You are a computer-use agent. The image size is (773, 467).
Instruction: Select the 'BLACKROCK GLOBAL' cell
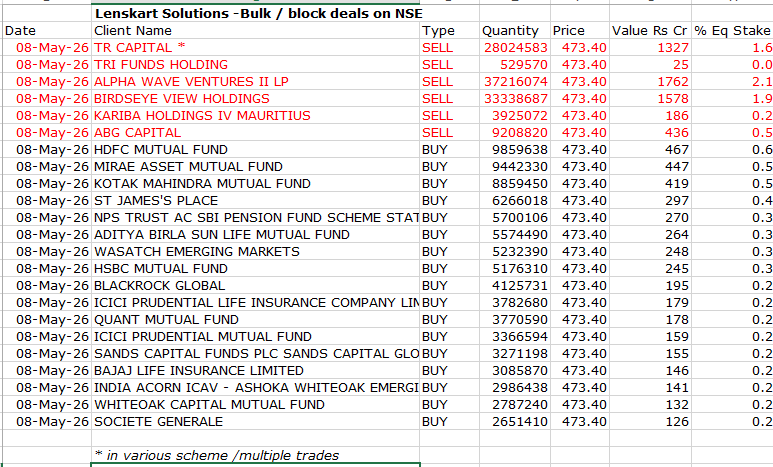pyautogui.click(x=255, y=286)
